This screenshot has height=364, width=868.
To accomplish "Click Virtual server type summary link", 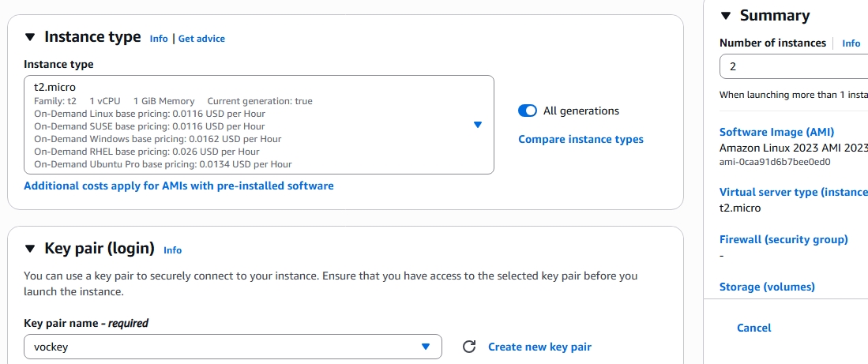I will click(x=793, y=193).
